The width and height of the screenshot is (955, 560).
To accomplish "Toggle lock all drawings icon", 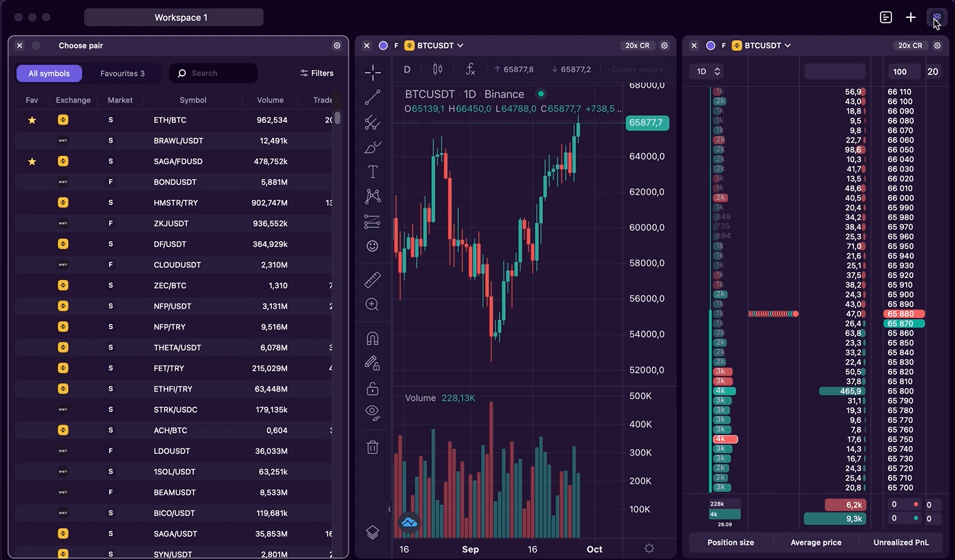I will click(373, 388).
